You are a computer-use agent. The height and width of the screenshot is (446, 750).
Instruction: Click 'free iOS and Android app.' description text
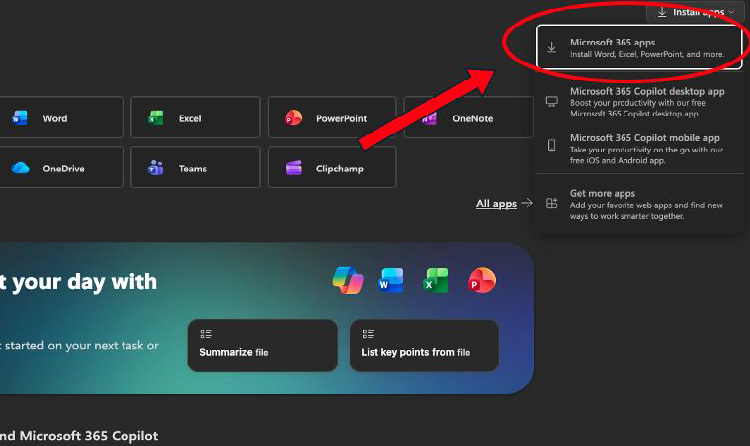617,160
